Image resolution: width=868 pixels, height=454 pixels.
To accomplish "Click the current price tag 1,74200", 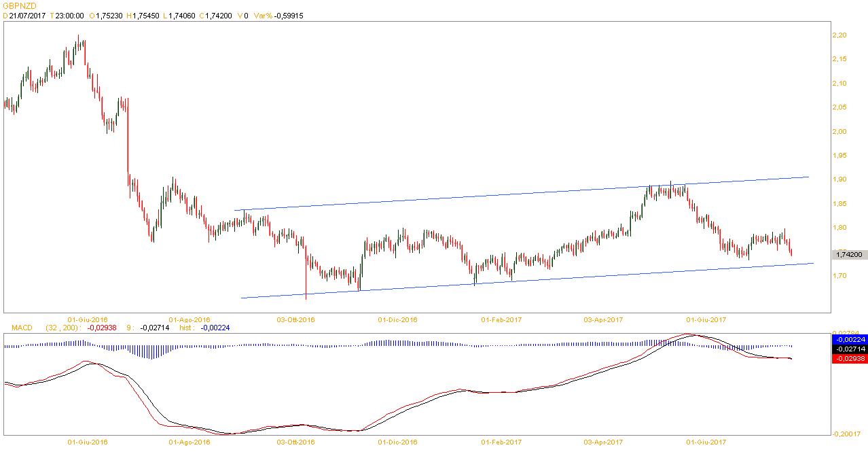I will [848, 254].
